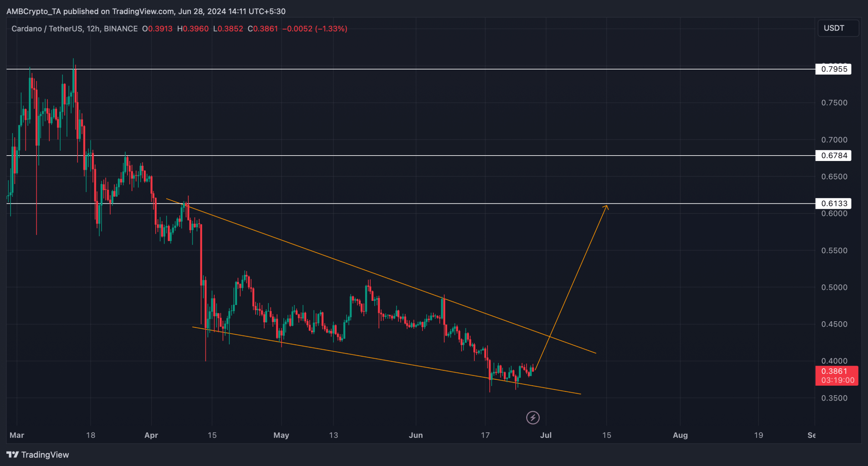Click the Mar date axis label
The image size is (868, 466).
[x=17, y=435]
